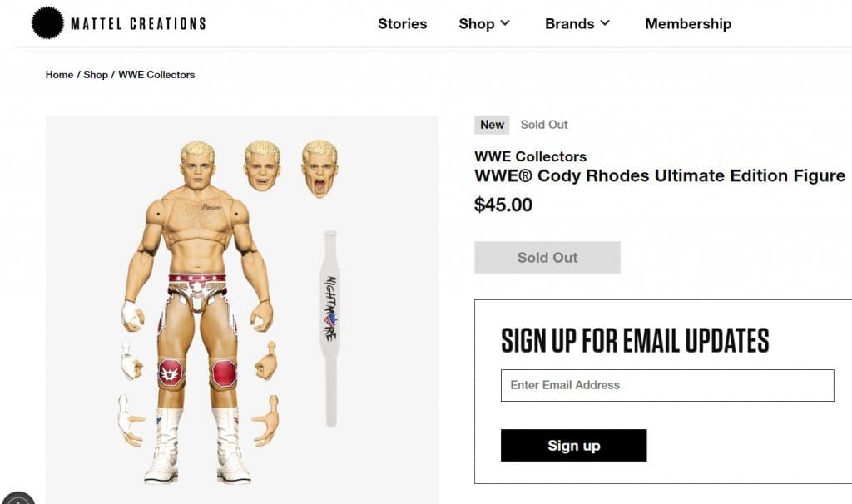Open the Stories menu item

point(402,24)
